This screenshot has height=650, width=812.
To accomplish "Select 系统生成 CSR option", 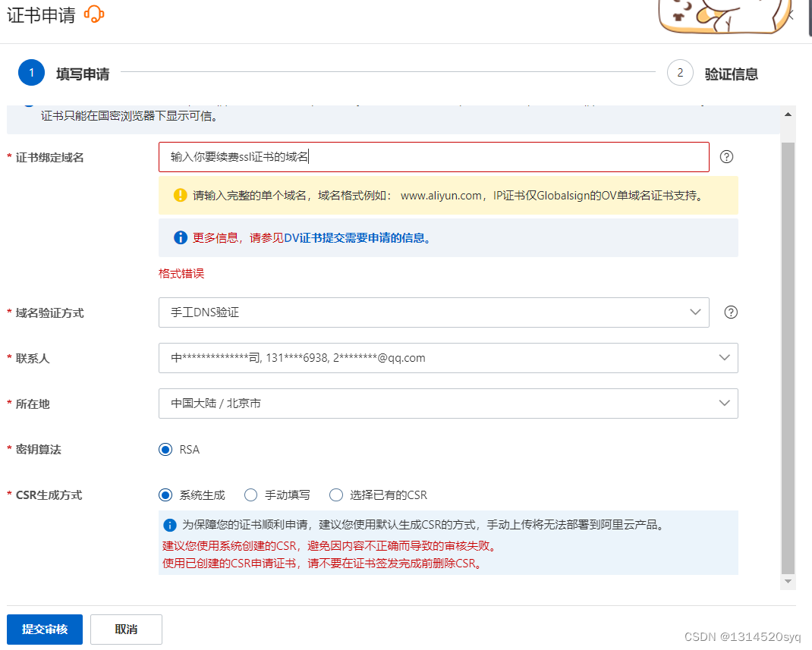I will click(x=165, y=495).
